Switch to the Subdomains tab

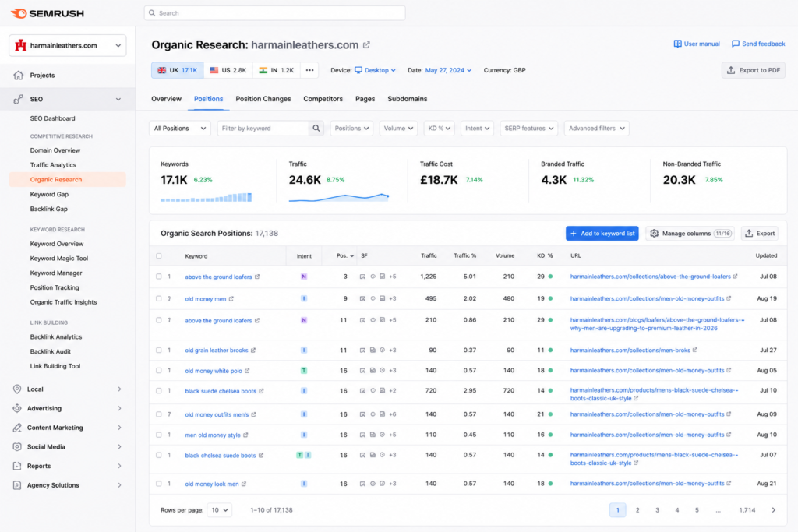tap(407, 99)
